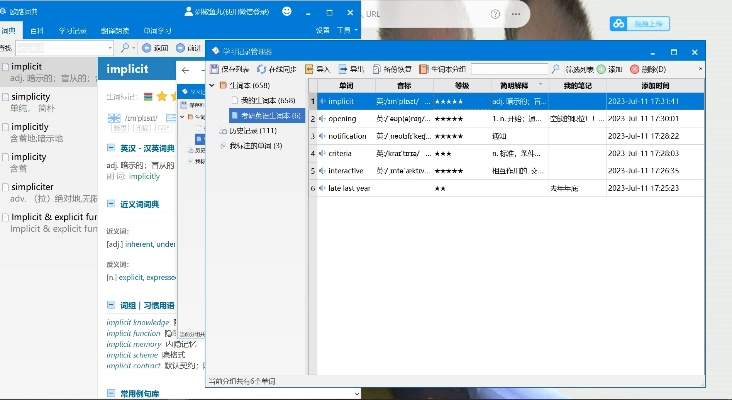Click the 添加时间 column header
Image resolution: width=732 pixels, height=400 pixels.
pyautogui.click(x=655, y=85)
